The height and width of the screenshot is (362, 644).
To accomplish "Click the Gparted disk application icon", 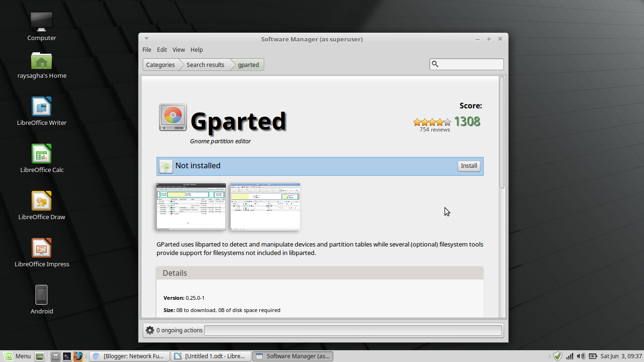I will [173, 117].
